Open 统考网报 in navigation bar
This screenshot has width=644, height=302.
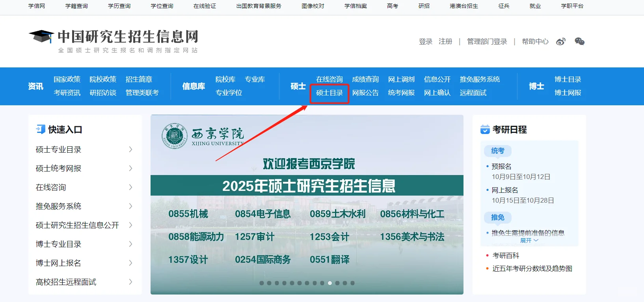[x=401, y=93]
